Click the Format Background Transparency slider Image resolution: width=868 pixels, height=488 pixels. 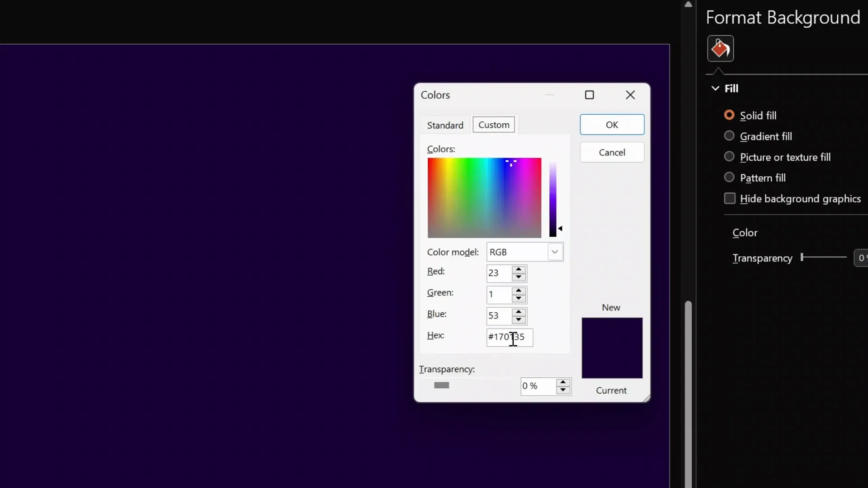pyautogui.click(x=824, y=258)
